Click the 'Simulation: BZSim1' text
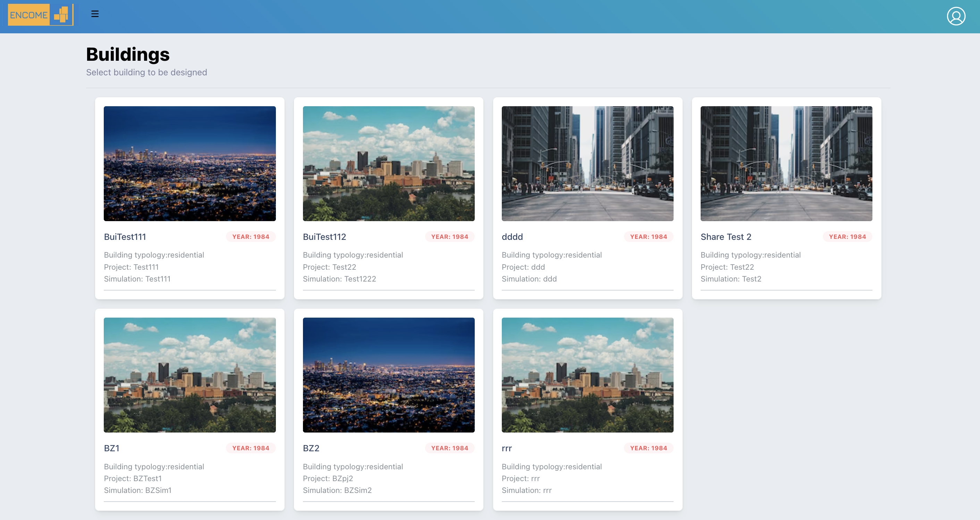This screenshot has height=520, width=980. [138, 490]
